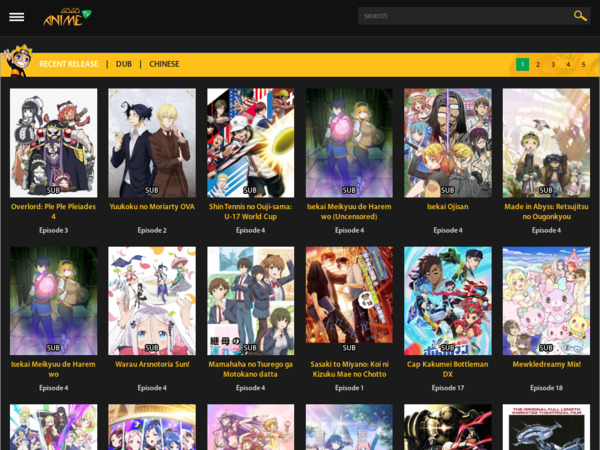This screenshot has height=450, width=600.
Task: Click Isekai Ojisan title link
Action: (448, 207)
